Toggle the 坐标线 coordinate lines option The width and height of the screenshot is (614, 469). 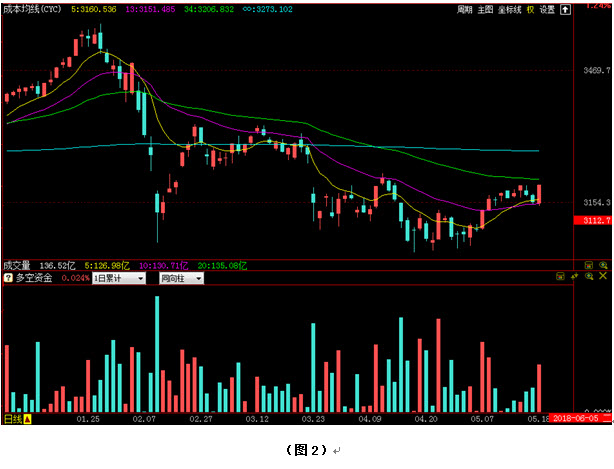[x=509, y=9]
